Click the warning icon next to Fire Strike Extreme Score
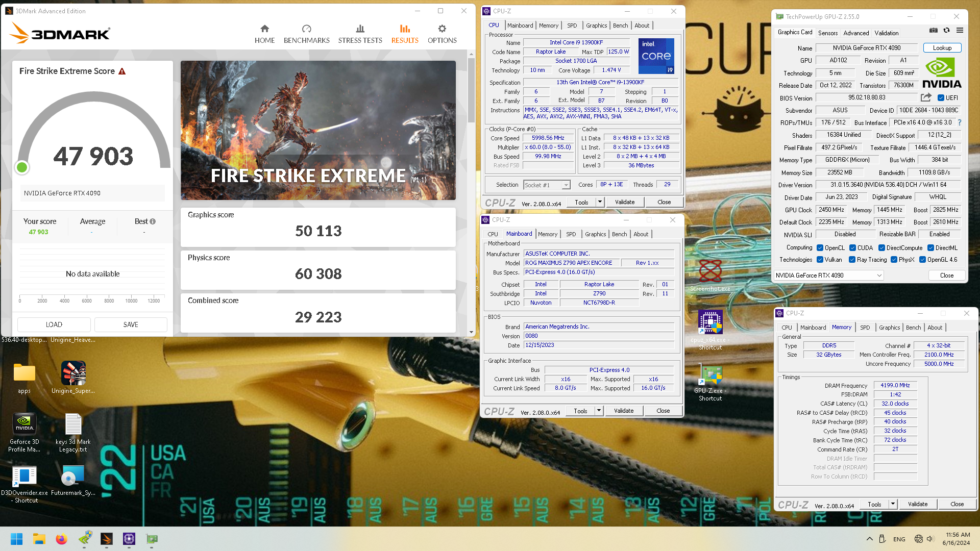The image size is (980, 551). pyautogui.click(x=122, y=71)
